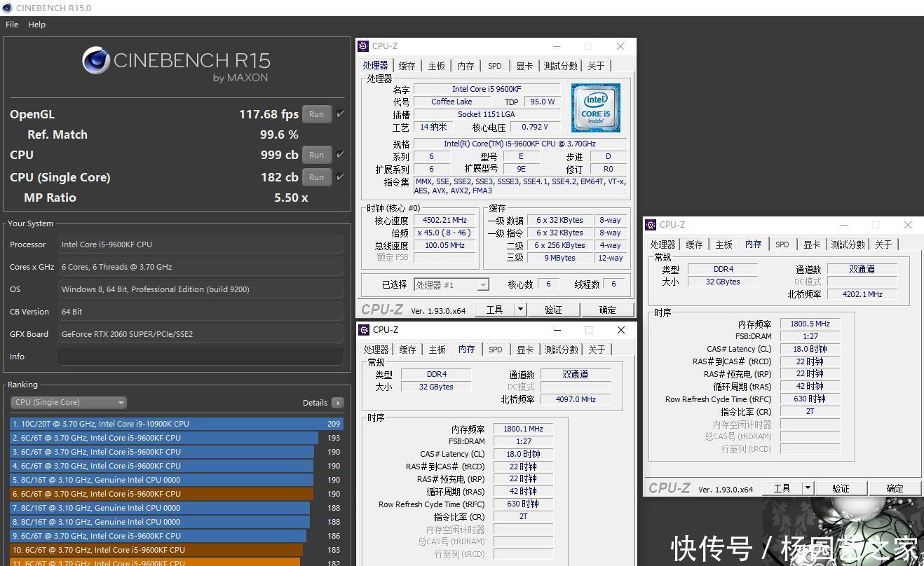Image resolution: width=924 pixels, height=566 pixels.
Task: Open the 处理器 #1 selection dropdown
Action: pos(451,285)
